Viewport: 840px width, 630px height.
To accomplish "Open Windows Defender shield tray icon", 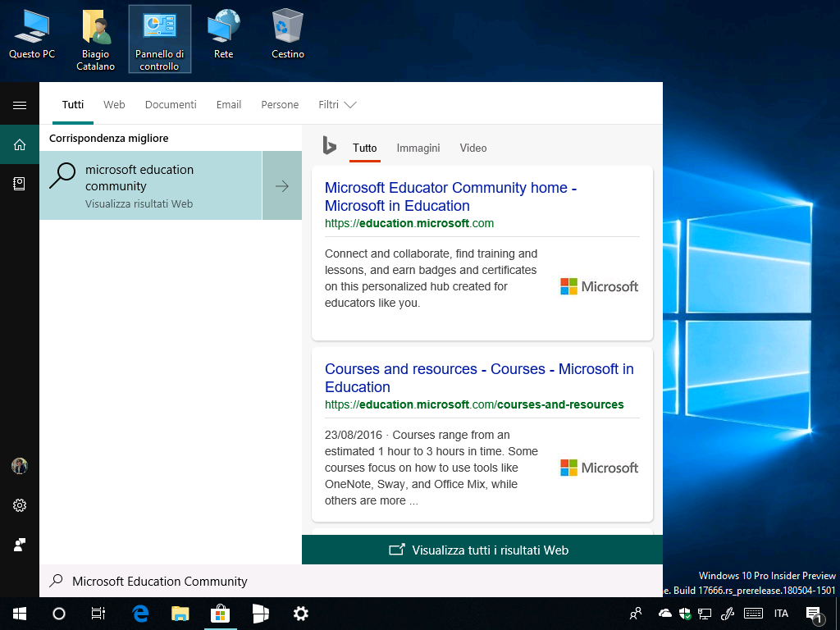I will click(x=685, y=614).
